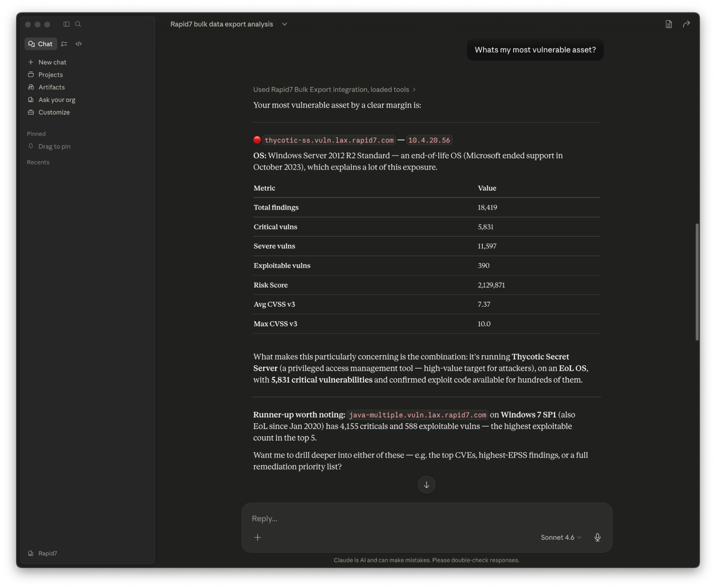Activate the microphone voice input icon
Viewport: 716px width, 588px height.
coord(597,537)
